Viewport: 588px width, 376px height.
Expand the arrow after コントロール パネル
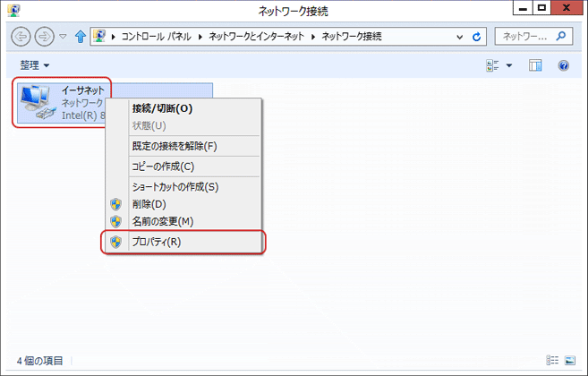tap(200, 37)
